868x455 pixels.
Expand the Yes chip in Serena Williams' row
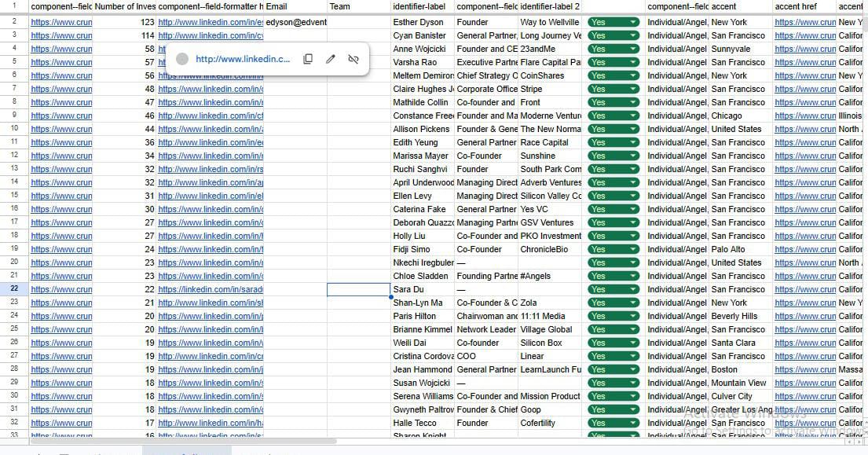[x=613, y=396]
